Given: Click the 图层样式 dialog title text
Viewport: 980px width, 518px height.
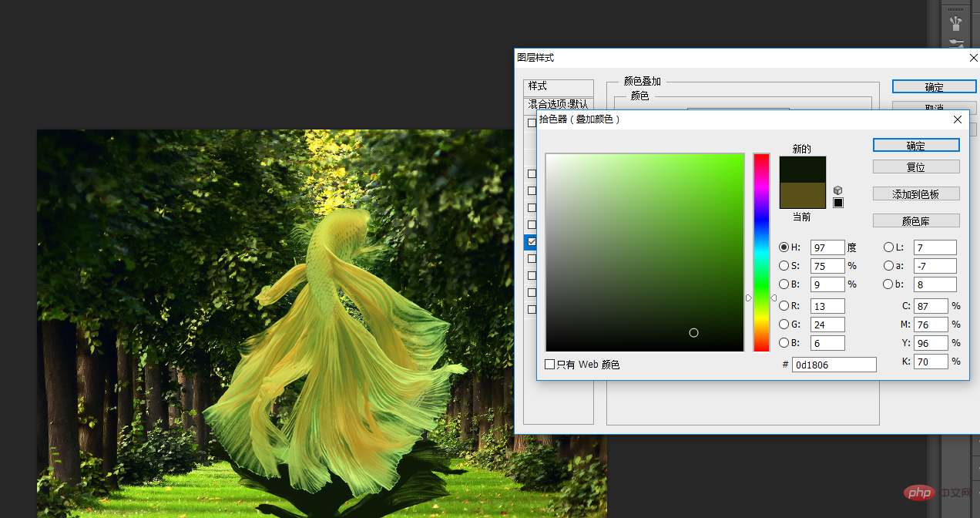Looking at the screenshot, I should coord(535,58).
